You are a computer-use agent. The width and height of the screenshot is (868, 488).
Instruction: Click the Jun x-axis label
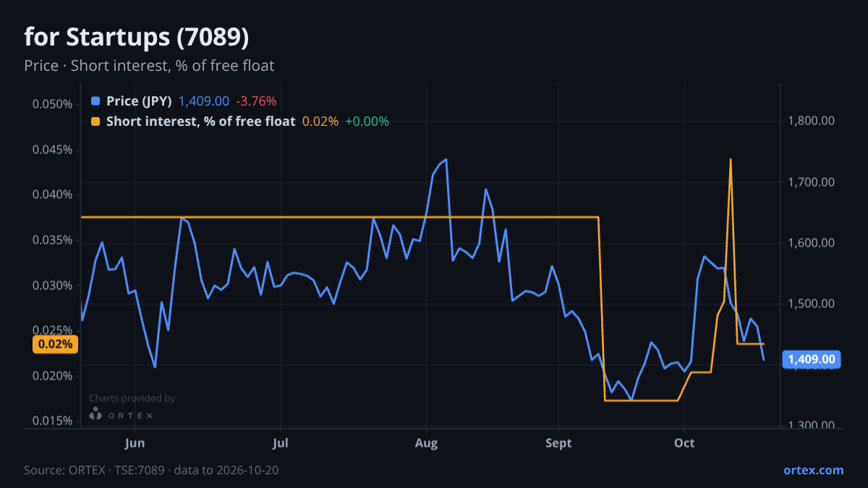click(135, 442)
